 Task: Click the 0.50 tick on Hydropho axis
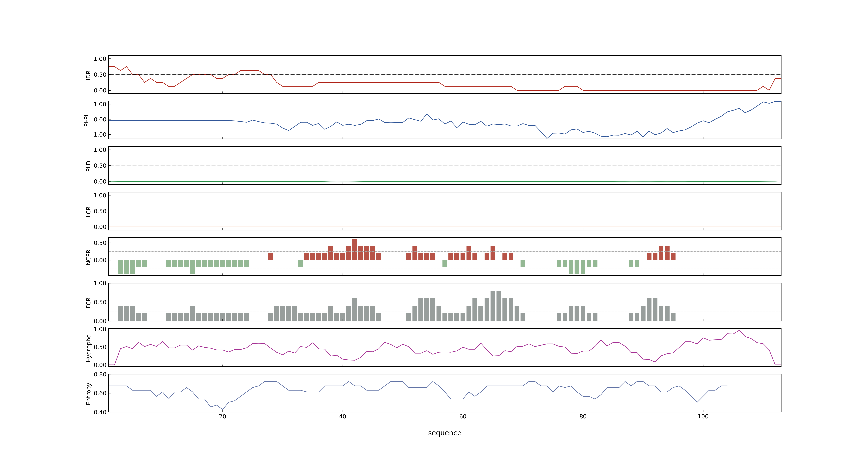point(100,347)
